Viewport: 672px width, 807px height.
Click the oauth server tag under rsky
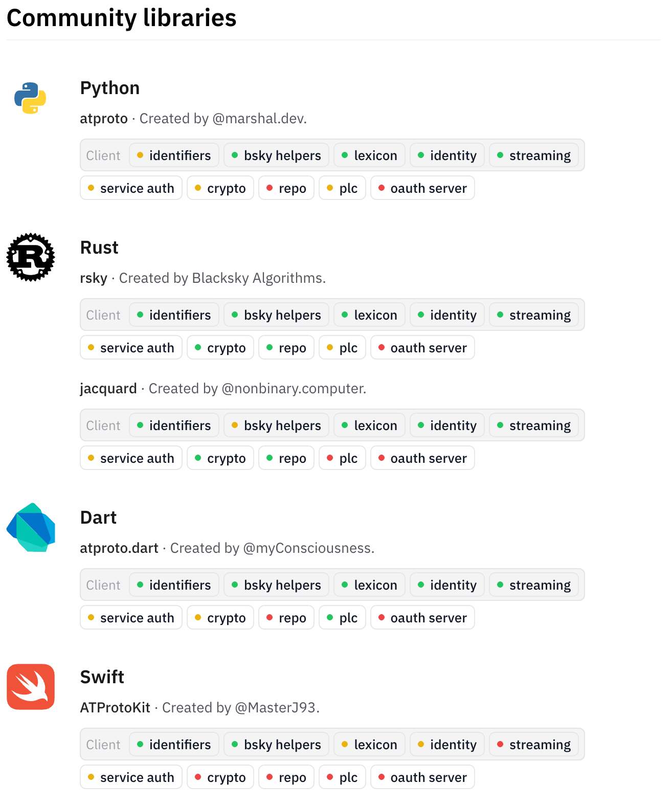[x=422, y=348]
